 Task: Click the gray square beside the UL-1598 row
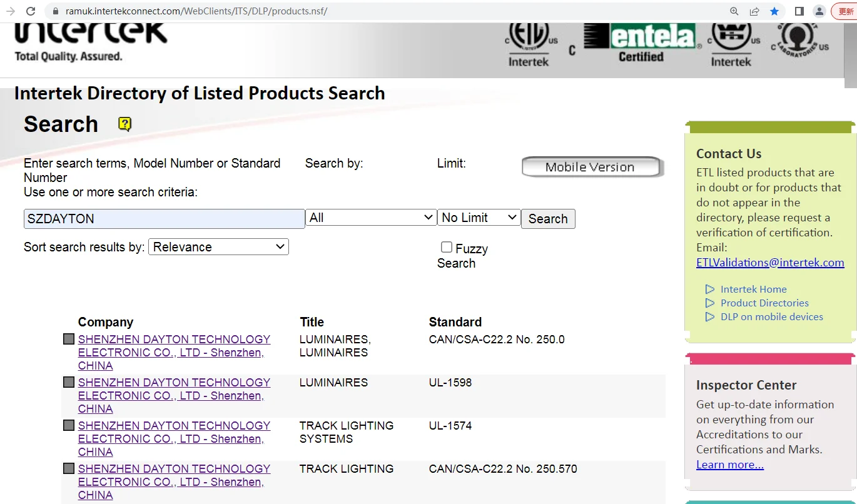[69, 383]
